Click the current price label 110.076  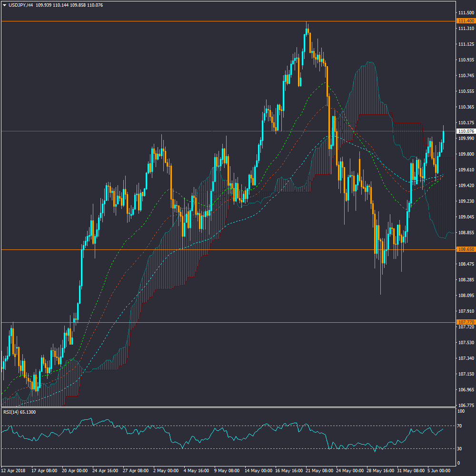(x=466, y=131)
